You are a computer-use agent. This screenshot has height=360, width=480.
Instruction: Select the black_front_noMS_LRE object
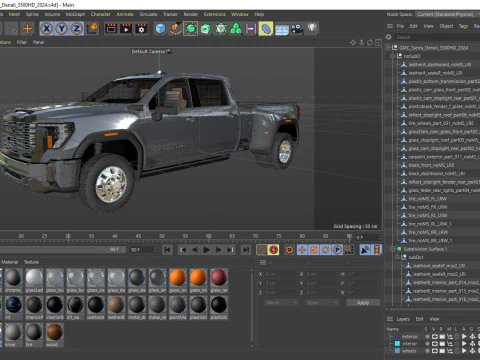pyautogui.click(x=431, y=165)
